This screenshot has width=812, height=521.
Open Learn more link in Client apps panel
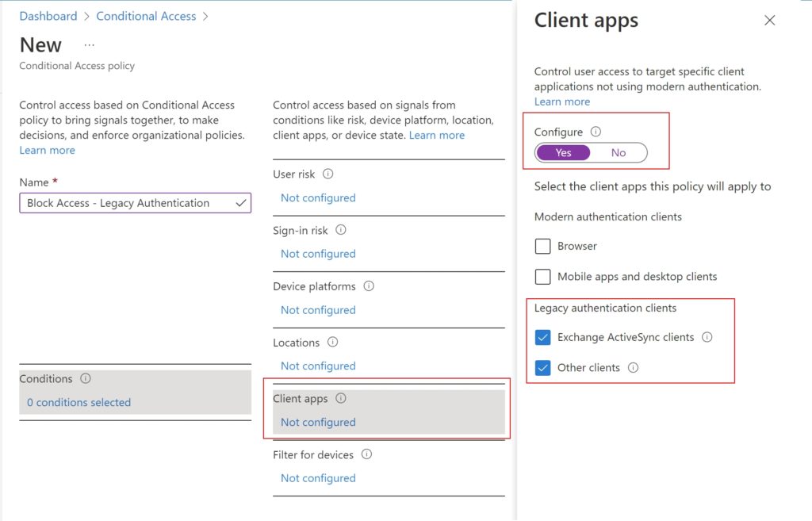(x=562, y=102)
